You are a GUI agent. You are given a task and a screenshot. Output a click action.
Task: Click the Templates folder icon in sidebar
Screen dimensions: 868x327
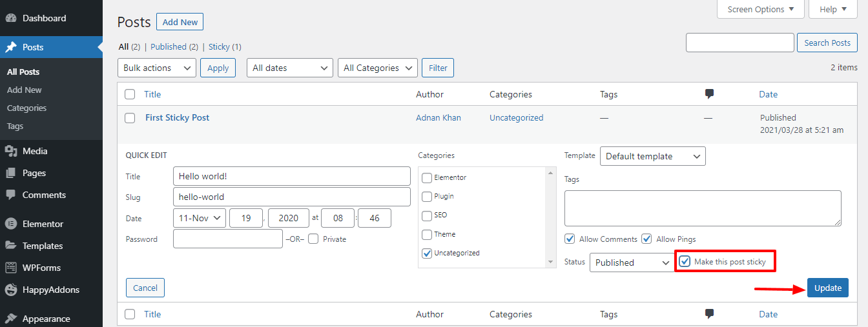[11, 246]
